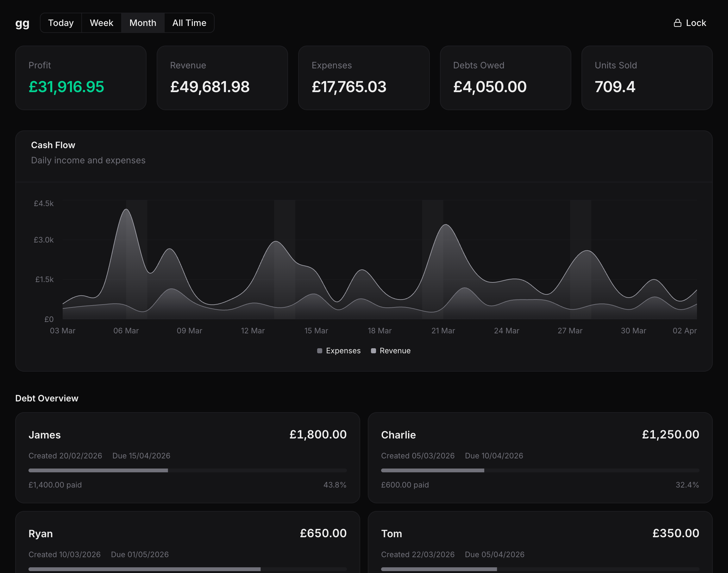This screenshot has height=573, width=728.
Task: Open Tom's debt details
Action: click(x=540, y=544)
